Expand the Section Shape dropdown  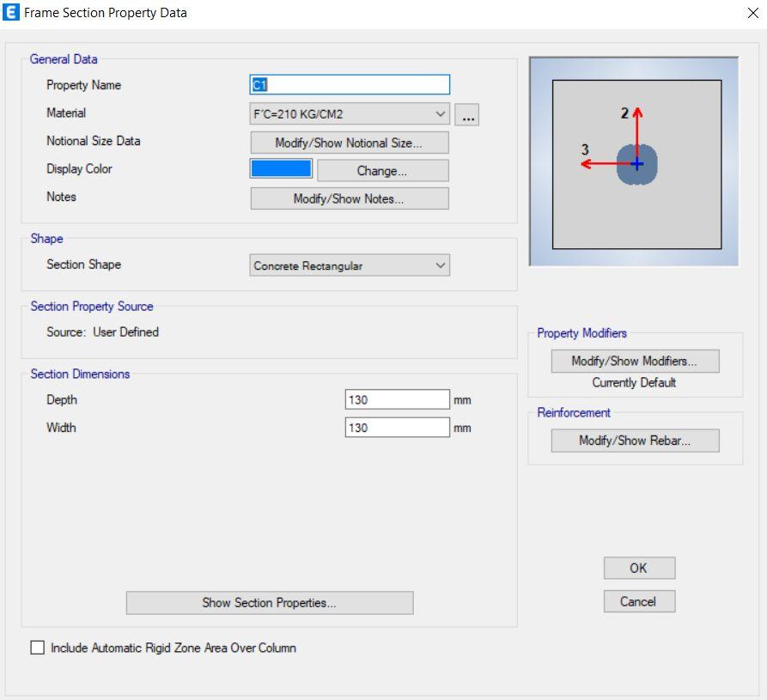coord(350,265)
